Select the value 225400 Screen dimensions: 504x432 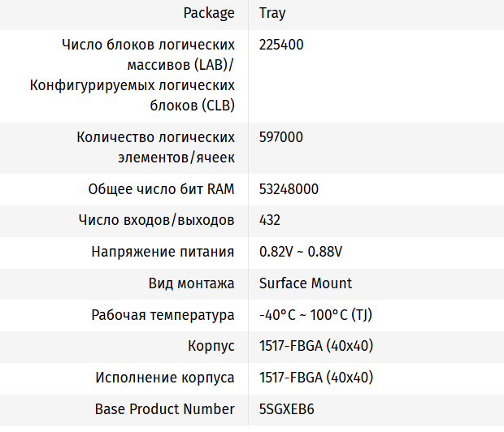pyautogui.click(x=281, y=45)
